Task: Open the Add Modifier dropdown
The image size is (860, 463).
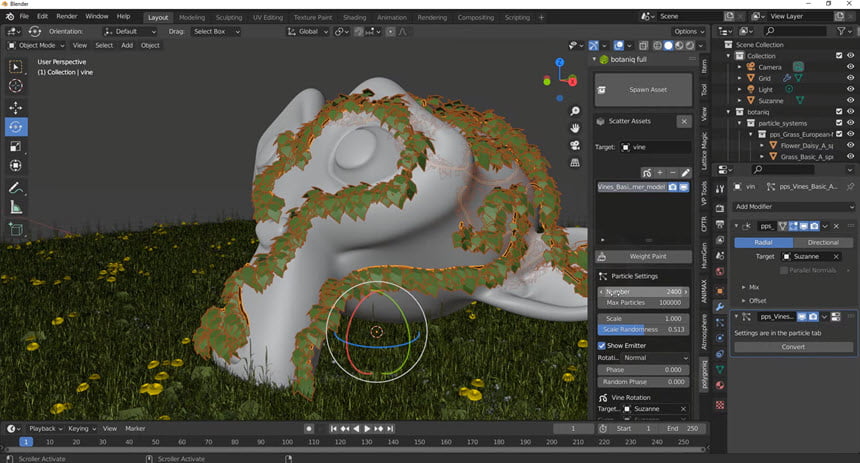Action: click(x=794, y=207)
